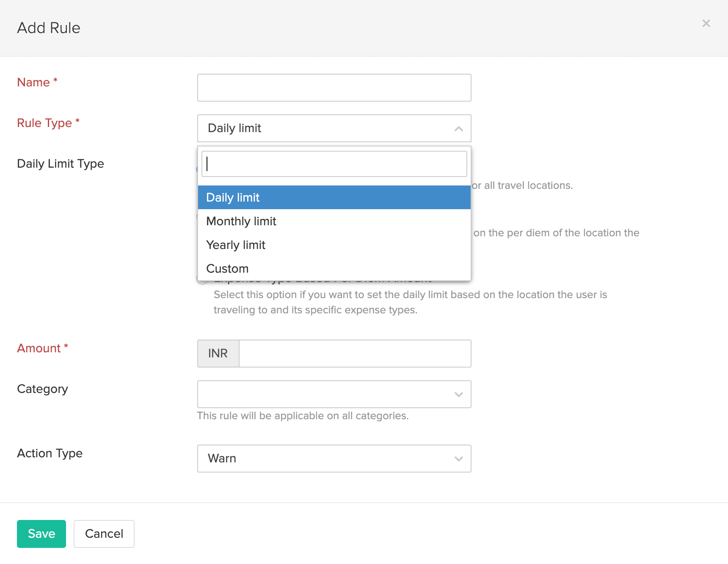Close the Add Rule dialog
Viewport: 728px width, 564px height.
[x=706, y=23]
